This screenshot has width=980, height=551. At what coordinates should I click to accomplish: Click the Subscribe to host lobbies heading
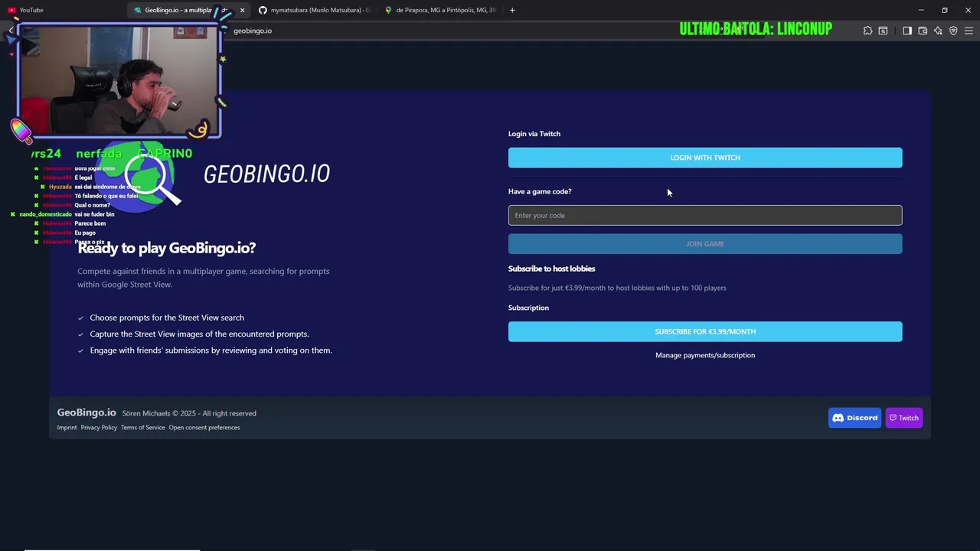[551, 269]
